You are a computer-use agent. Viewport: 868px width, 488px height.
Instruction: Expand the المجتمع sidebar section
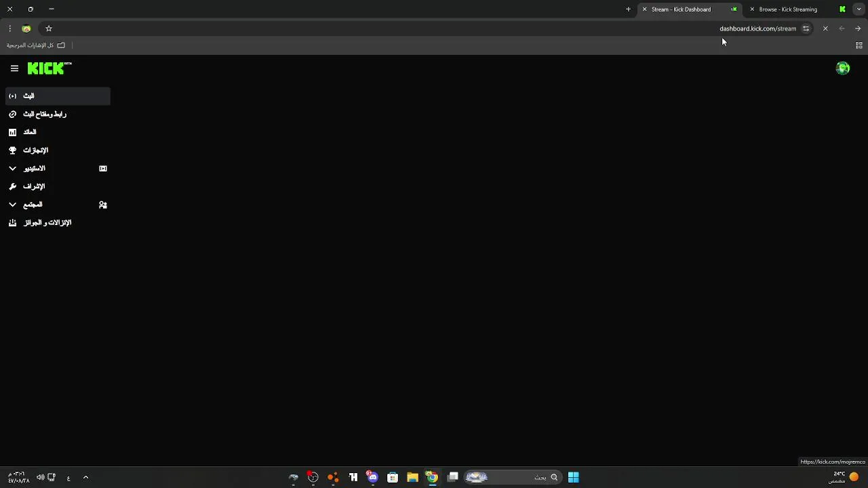(58, 205)
